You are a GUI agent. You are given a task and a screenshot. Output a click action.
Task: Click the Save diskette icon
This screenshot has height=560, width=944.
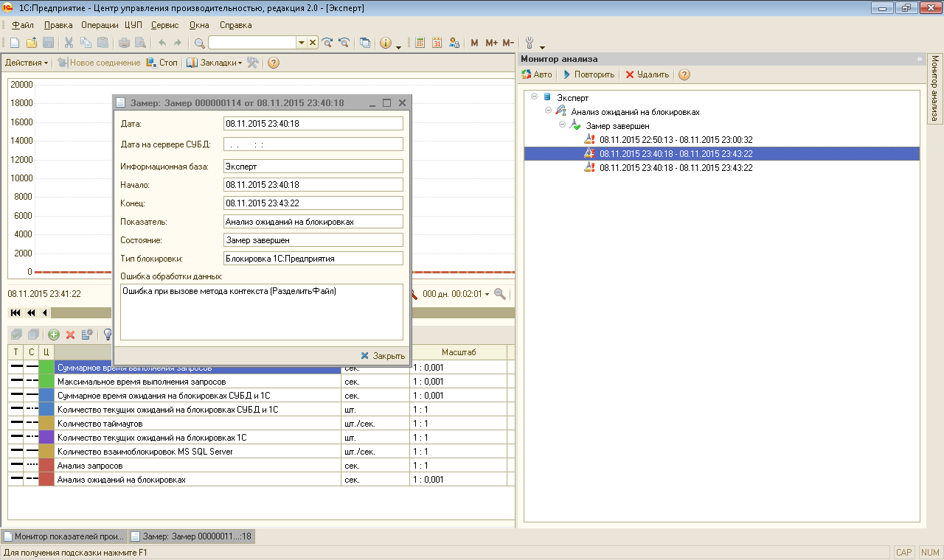click(x=48, y=43)
